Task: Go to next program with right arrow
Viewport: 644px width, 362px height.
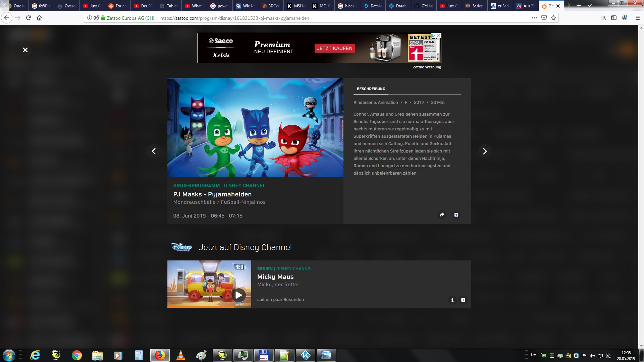Action: 485,151
